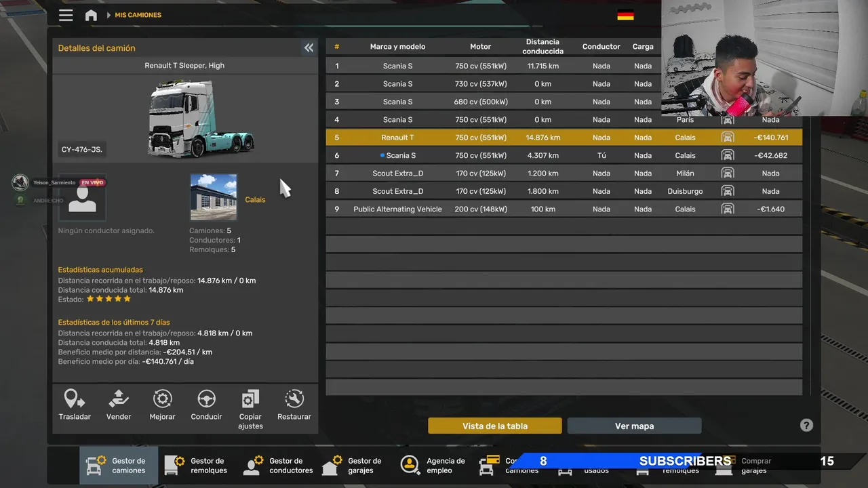Screen dimensions: 868x488
Task: Select row 9 Public Alternating Vehicle
Action: point(564,209)
